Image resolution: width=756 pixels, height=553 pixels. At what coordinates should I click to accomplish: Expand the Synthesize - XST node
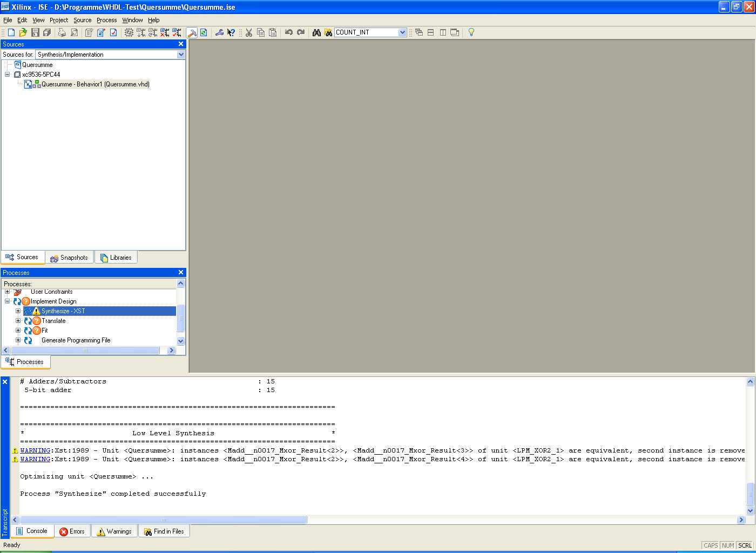point(18,311)
